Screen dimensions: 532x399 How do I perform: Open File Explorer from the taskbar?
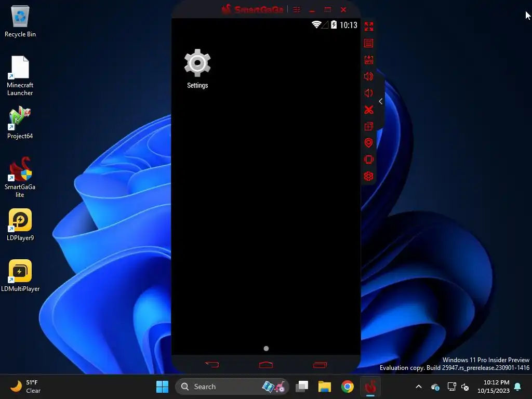325,387
